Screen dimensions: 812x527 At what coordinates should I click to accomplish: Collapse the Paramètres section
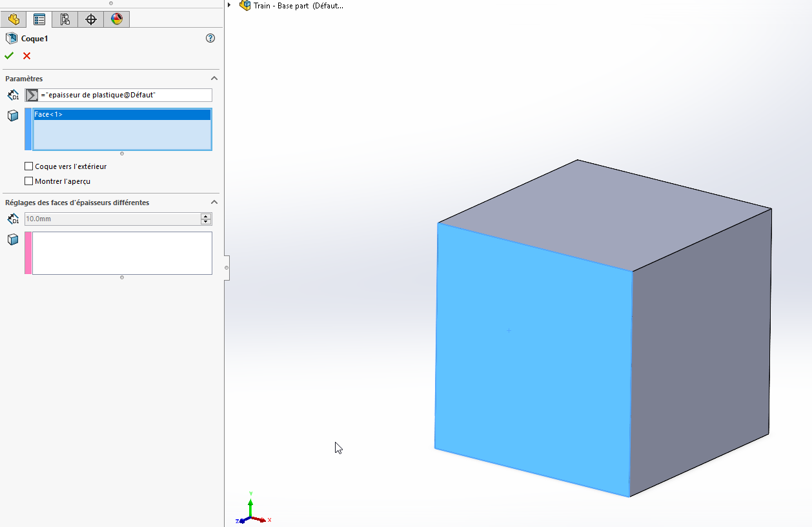click(214, 79)
